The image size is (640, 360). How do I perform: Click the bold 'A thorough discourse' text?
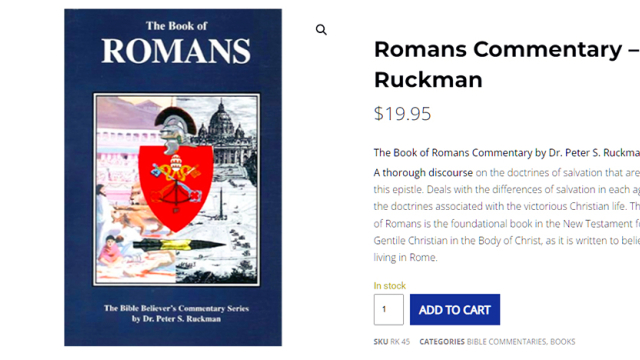point(423,173)
